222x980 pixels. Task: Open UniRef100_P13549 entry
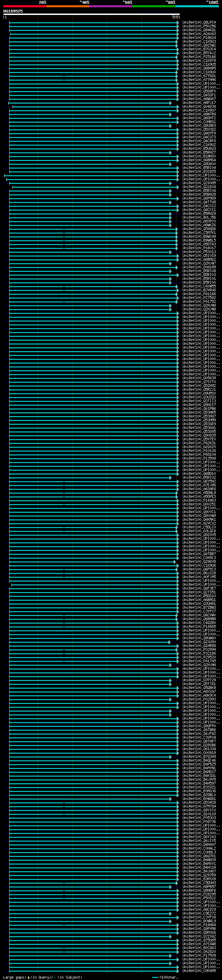click(199, 459)
